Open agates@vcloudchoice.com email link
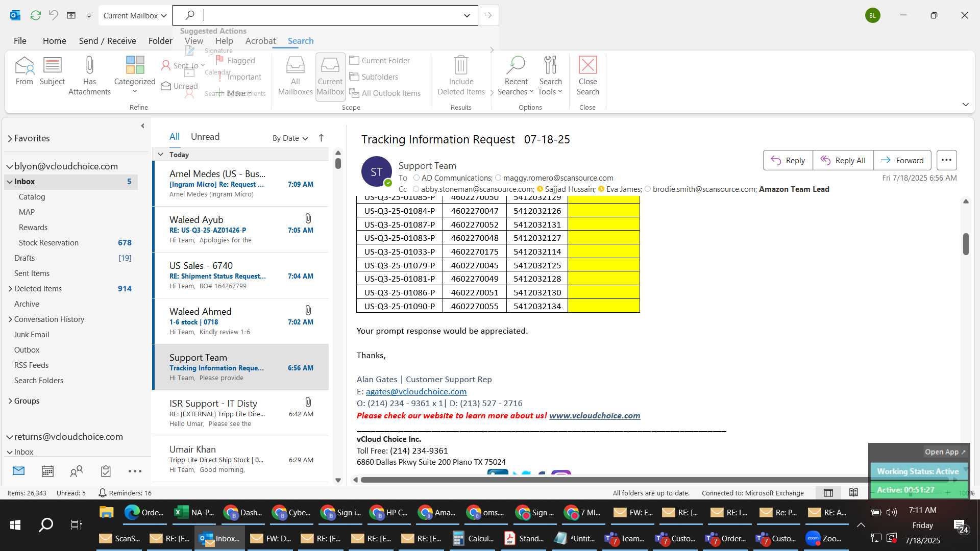980x551 pixels. pyautogui.click(x=416, y=391)
